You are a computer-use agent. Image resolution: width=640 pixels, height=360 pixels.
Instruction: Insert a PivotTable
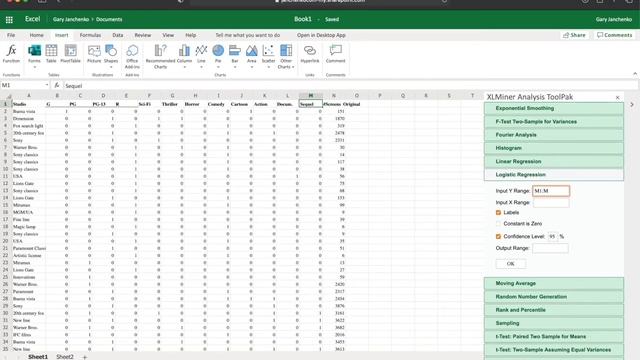click(70, 54)
